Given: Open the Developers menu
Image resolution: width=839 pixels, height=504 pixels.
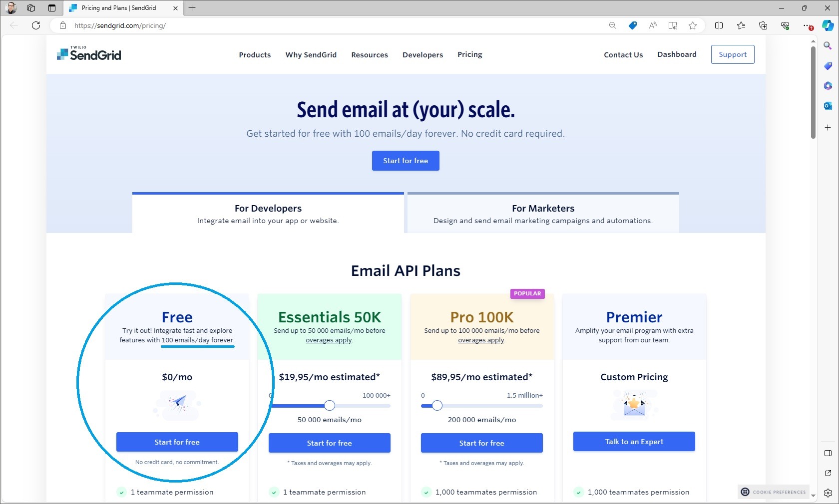Looking at the screenshot, I should pyautogui.click(x=423, y=55).
